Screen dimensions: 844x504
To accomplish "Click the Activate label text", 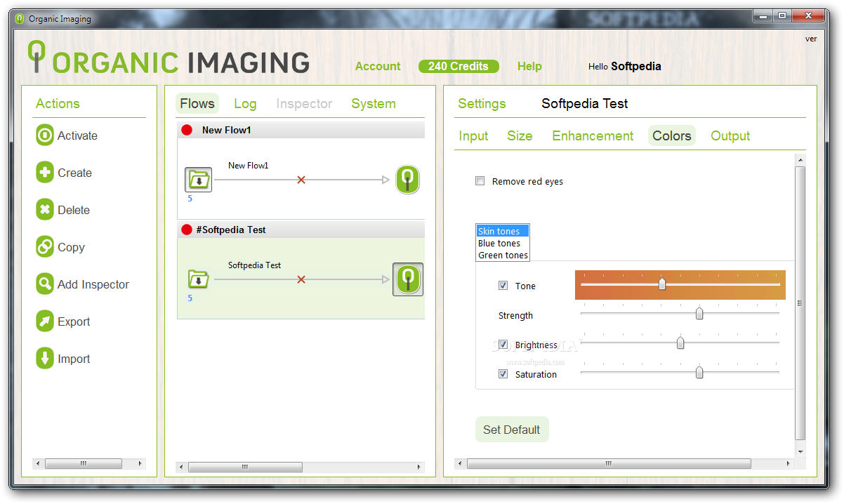I will point(77,135).
